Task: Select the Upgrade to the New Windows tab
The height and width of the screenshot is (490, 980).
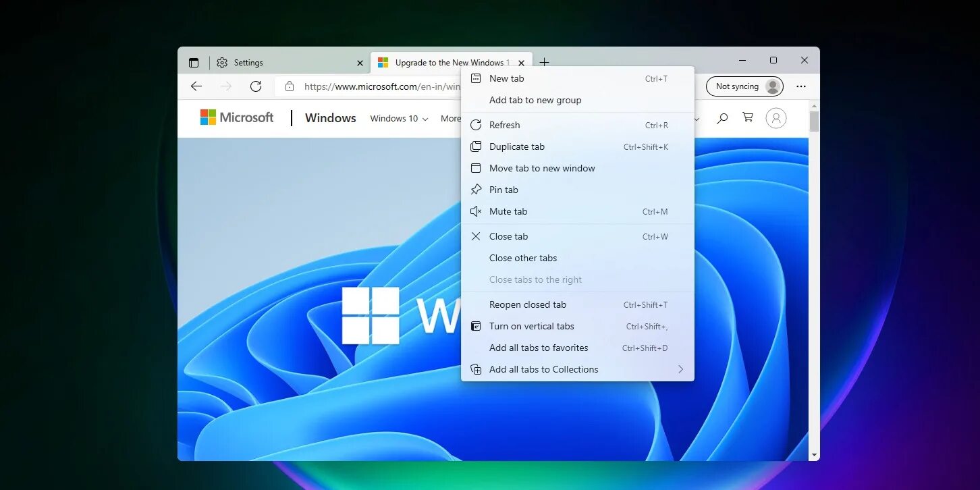Action: click(452, 63)
